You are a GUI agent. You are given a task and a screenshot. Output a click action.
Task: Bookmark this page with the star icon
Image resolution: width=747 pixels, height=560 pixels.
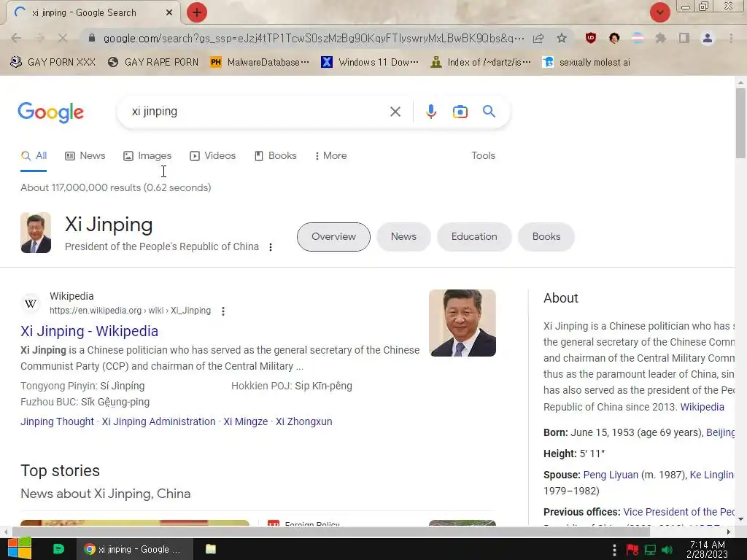coord(562,38)
